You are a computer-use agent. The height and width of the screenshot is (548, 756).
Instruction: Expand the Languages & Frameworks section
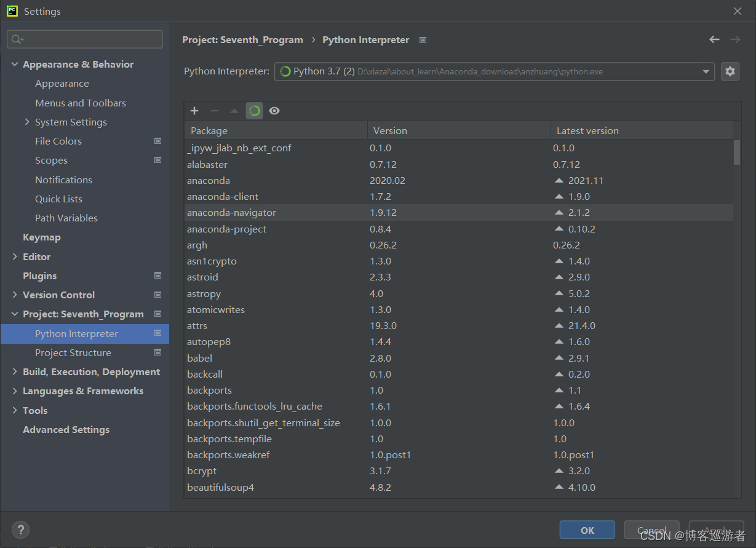(15, 391)
